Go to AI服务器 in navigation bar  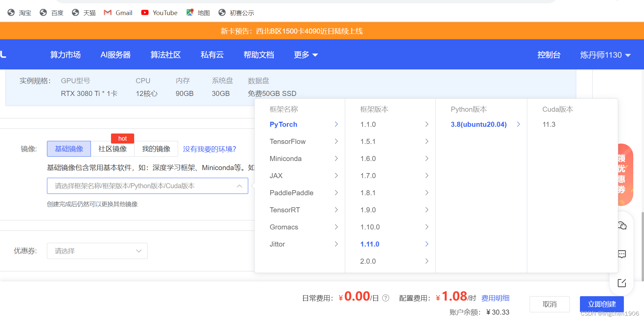click(x=116, y=55)
